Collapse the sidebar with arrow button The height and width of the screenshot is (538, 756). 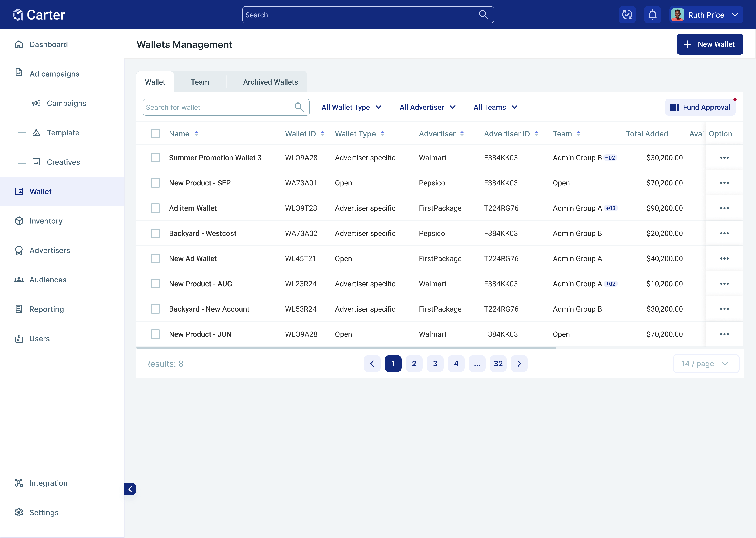point(130,489)
